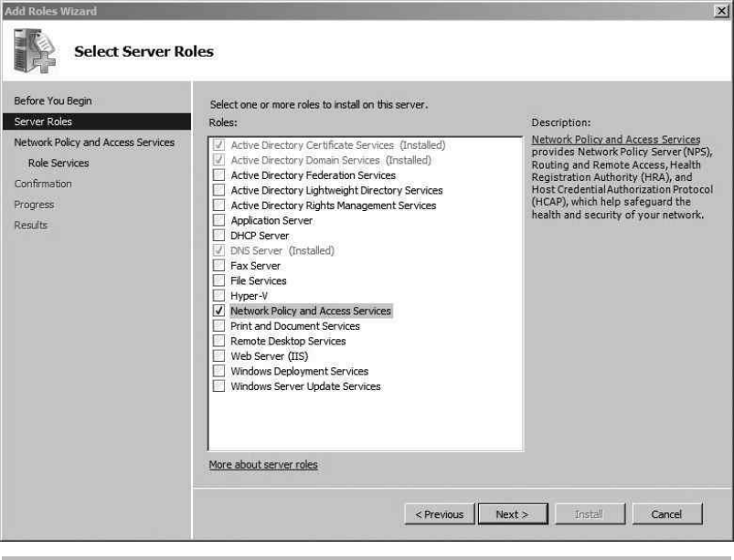The height and width of the screenshot is (560, 734).
Task: Select the Application Server label
Action: [271, 220]
